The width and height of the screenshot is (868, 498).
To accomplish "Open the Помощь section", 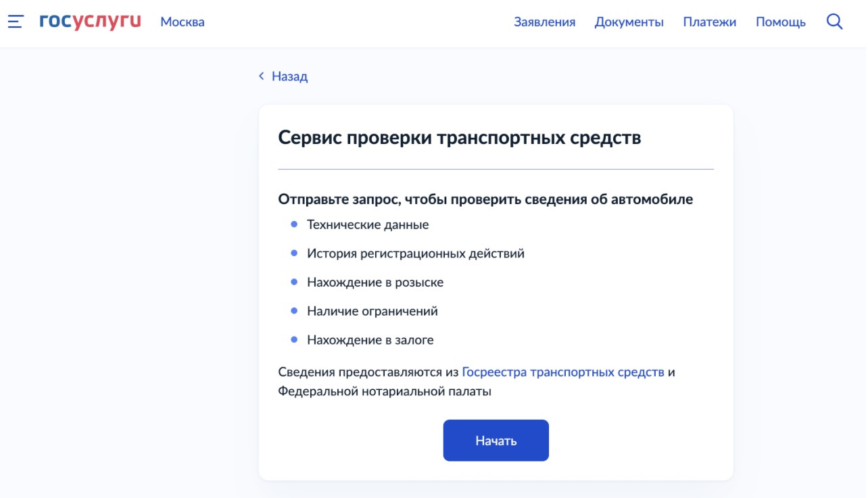I will (x=782, y=22).
